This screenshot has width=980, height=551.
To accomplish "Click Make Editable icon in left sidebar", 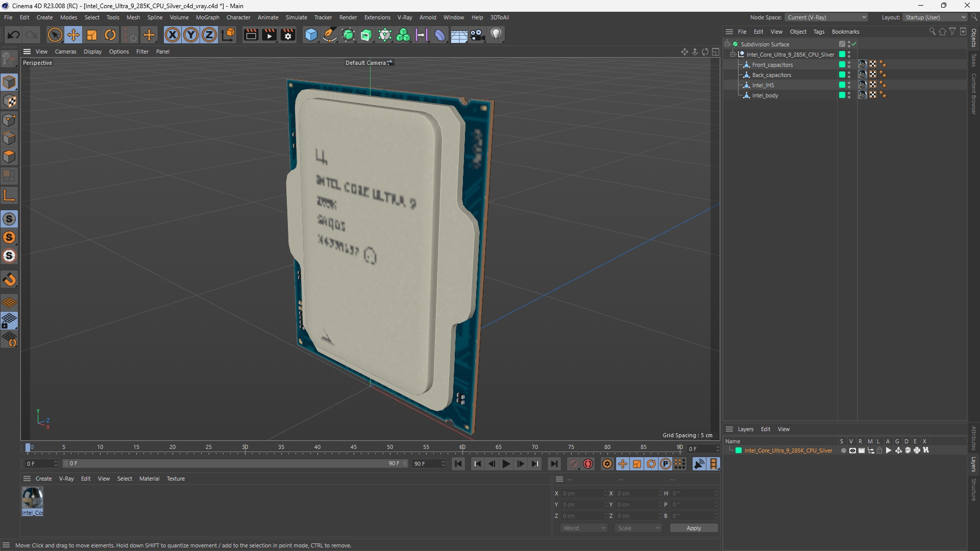I will tap(9, 59).
